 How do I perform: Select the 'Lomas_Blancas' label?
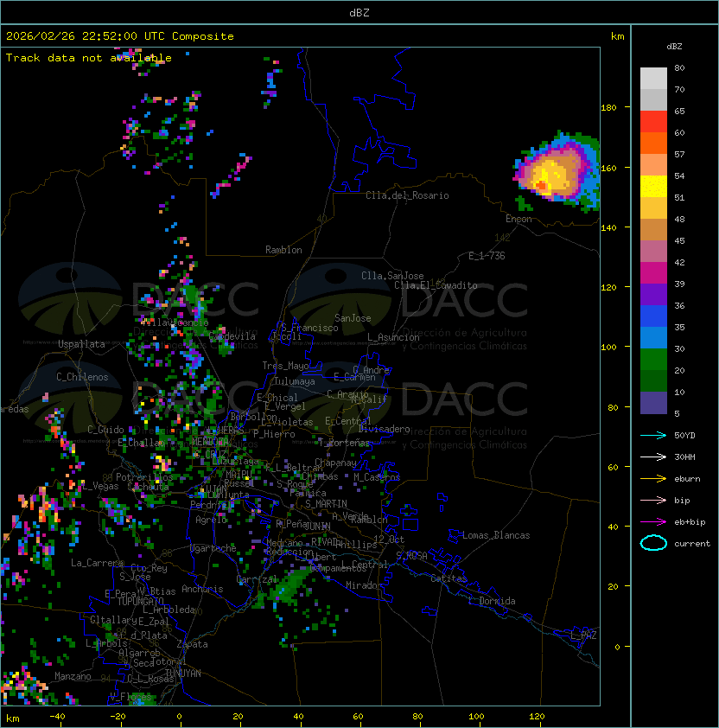pos(496,535)
